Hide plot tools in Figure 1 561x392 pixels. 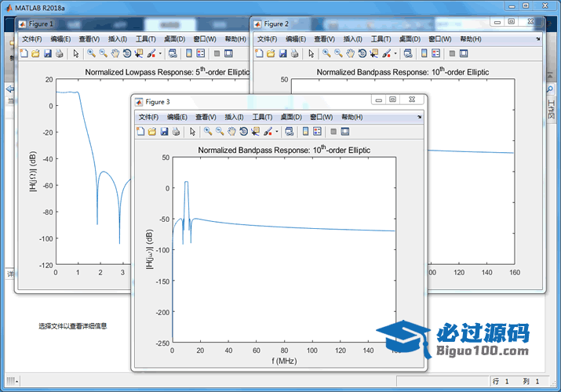pyautogui.click(x=217, y=53)
